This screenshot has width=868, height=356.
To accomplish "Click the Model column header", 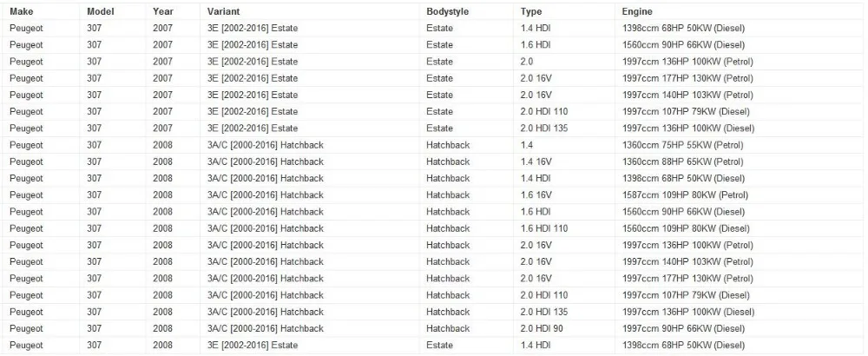I will [100, 11].
